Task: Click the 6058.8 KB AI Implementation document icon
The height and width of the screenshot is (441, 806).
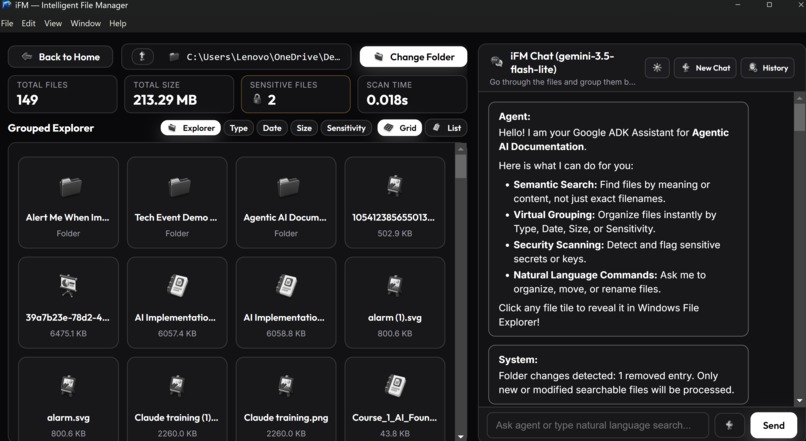Action: (286, 286)
